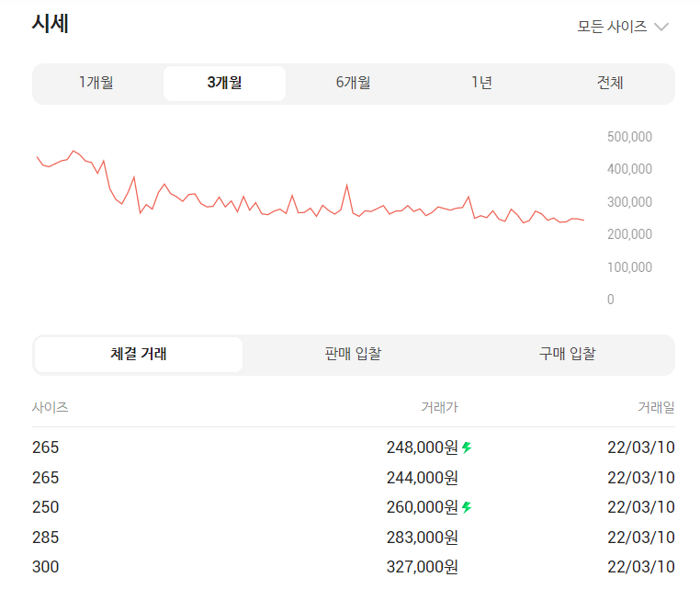The image size is (700, 589).
Task: Click size 250 in the trades table
Action: click(x=46, y=507)
